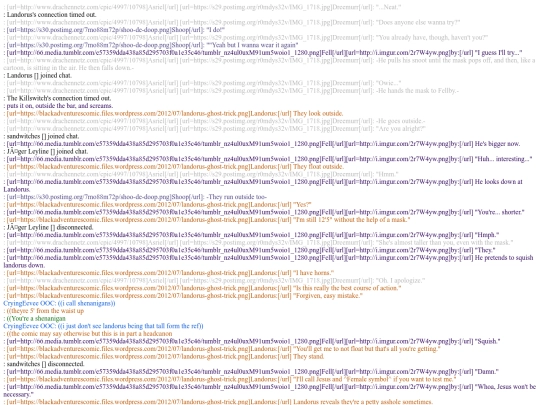540x405 pixels.
Task: Select Asriel's message "Owie..."
Action: (x=388, y=83)
